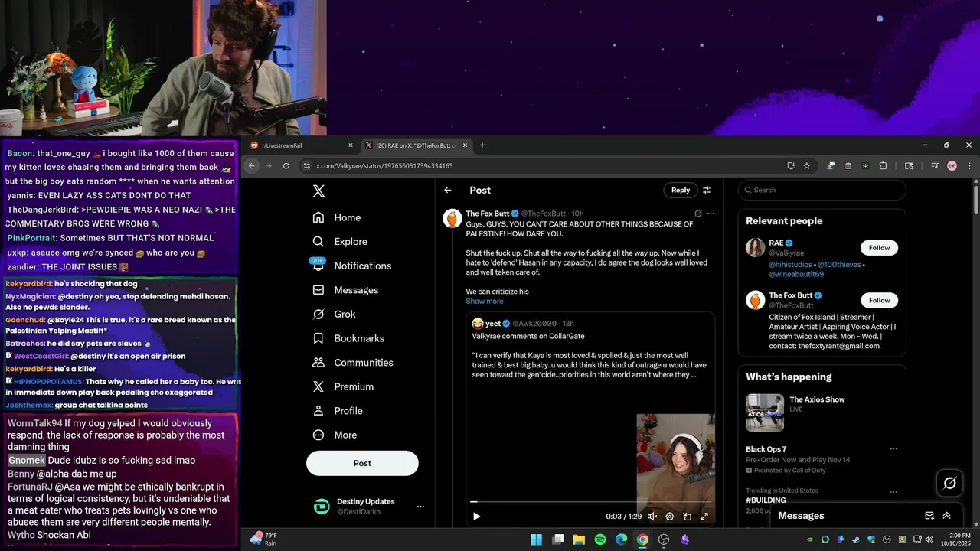Image resolution: width=980 pixels, height=551 pixels.
Task: Open Spotify from taskbar
Action: (x=600, y=540)
